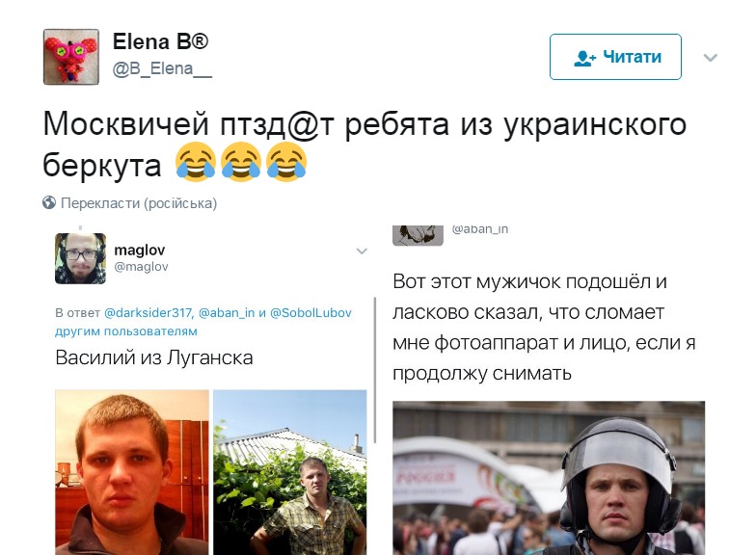The width and height of the screenshot is (756, 555).
Task: Click Перекласти (російська) translate link
Action: (139, 203)
